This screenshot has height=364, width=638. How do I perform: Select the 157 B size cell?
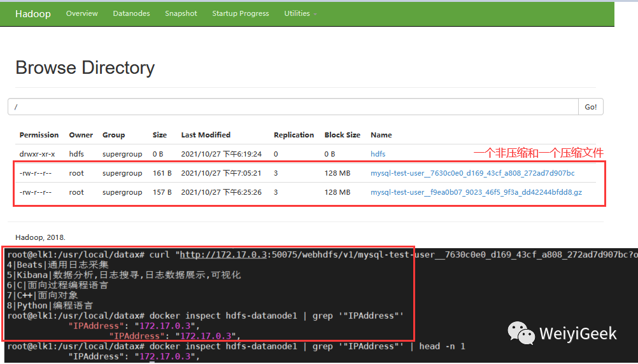click(x=162, y=192)
